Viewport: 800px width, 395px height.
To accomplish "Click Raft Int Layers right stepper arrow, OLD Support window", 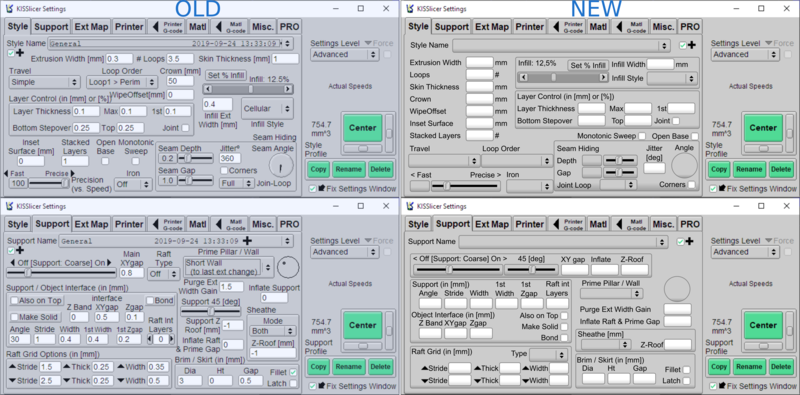I will [171, 339].
